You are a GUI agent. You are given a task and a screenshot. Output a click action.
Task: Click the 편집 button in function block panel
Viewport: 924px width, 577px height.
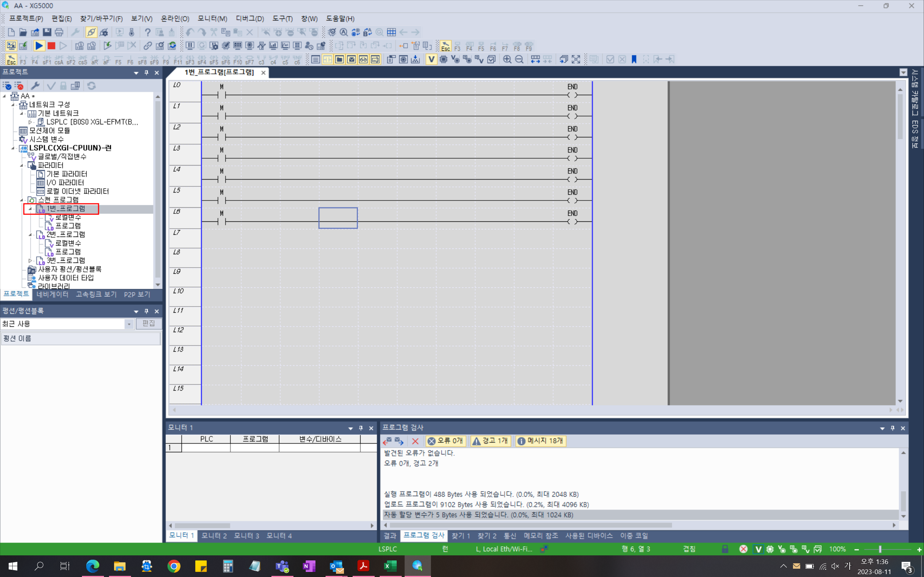(149, 323)
